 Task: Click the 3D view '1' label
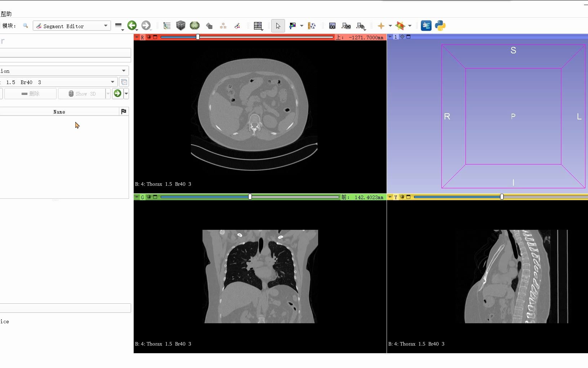point(396,37)
